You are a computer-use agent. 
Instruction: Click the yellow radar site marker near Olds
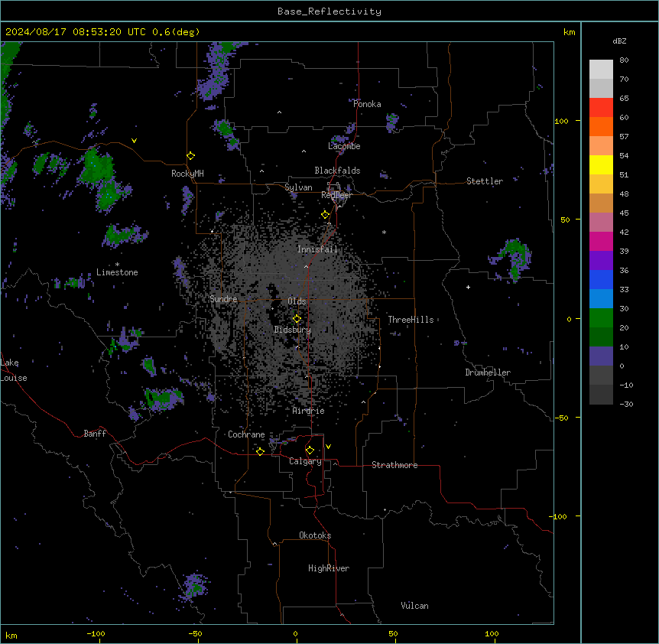click(x=297, y=319)
